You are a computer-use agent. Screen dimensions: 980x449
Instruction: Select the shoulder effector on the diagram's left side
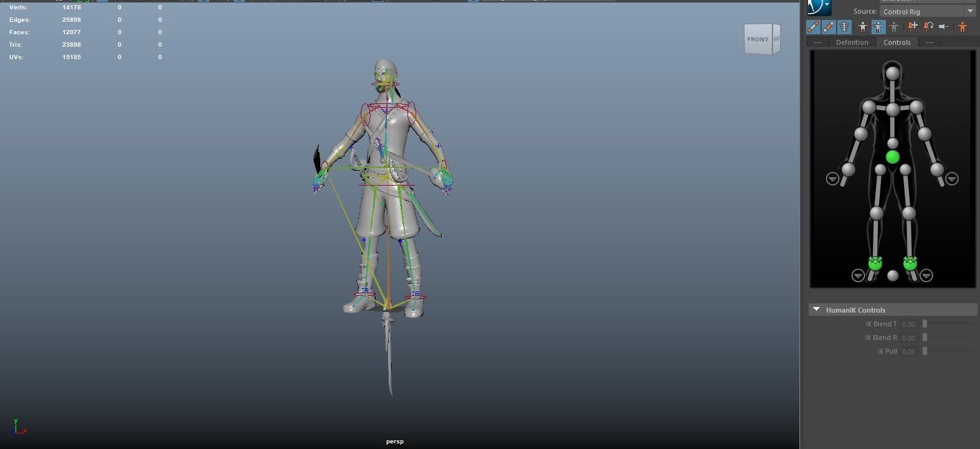[x=868, y=107]
